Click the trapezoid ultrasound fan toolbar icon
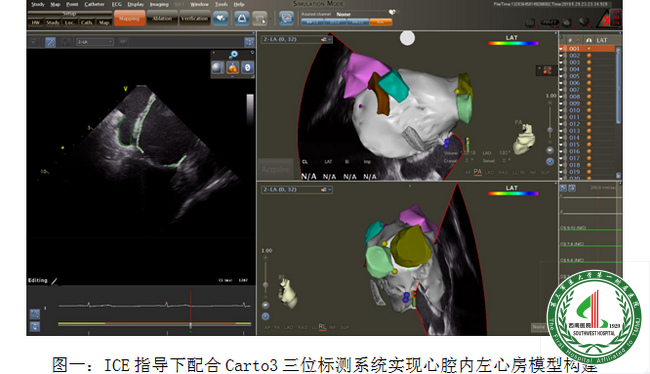 coord(242,18)
